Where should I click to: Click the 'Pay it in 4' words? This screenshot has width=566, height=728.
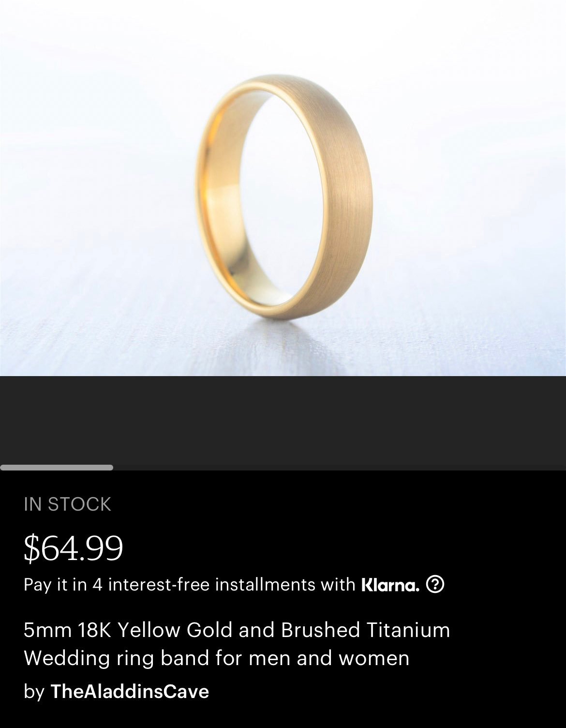pos(63,585)
